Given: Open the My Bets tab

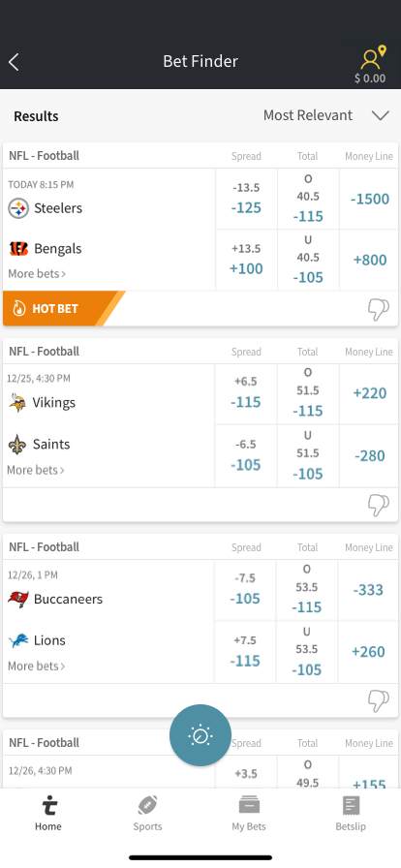Looking at the screenshot, I should coord(249,813).
